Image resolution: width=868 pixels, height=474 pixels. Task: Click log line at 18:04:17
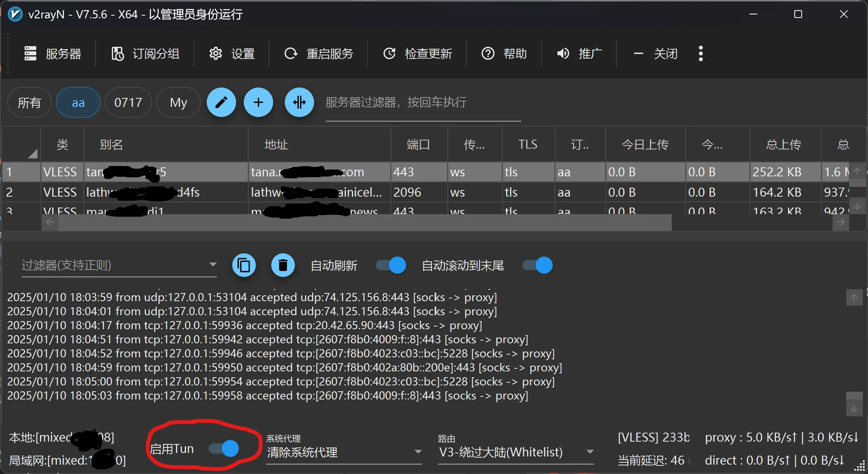pyautogui.click(x=245, y=325)
